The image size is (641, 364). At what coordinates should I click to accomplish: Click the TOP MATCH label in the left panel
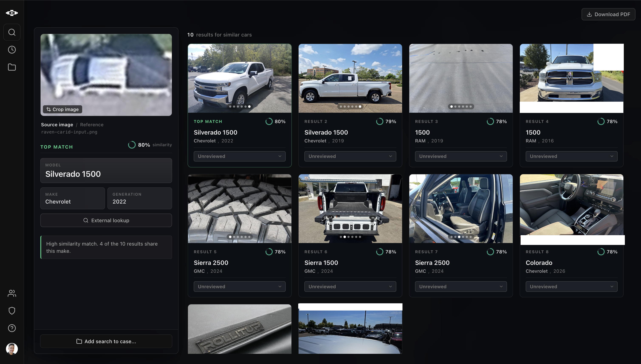(57, 147)
